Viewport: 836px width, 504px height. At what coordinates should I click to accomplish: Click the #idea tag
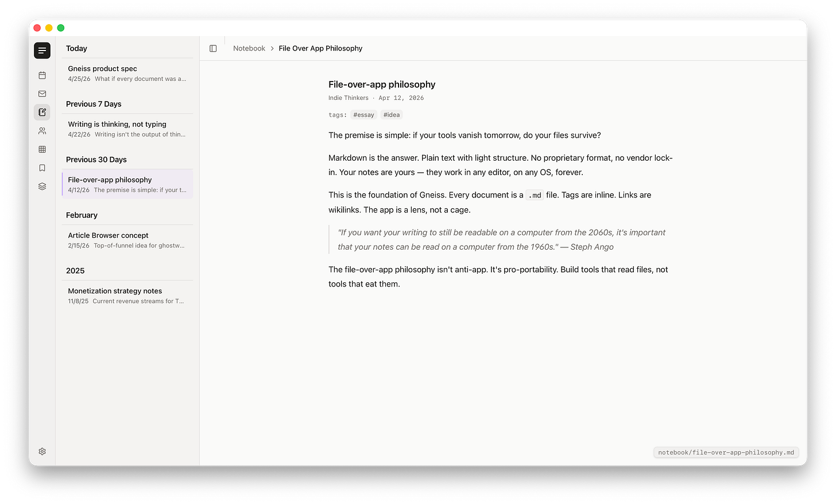[x=392, y=115]
